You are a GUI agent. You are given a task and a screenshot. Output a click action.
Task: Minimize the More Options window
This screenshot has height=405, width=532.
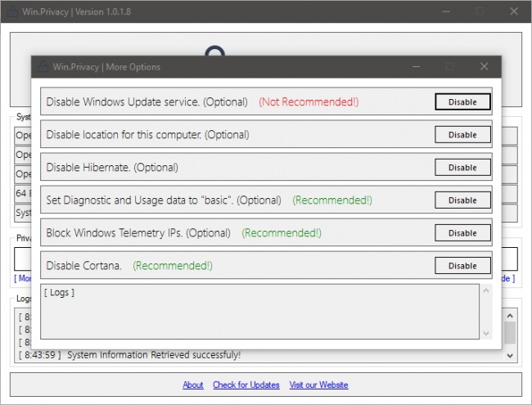417,66
